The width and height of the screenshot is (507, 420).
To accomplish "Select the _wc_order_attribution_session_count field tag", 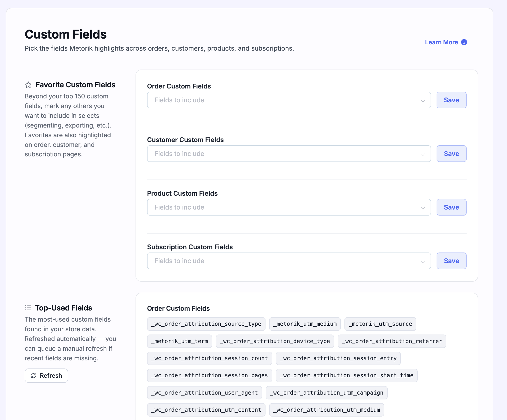I will [210, 358].
